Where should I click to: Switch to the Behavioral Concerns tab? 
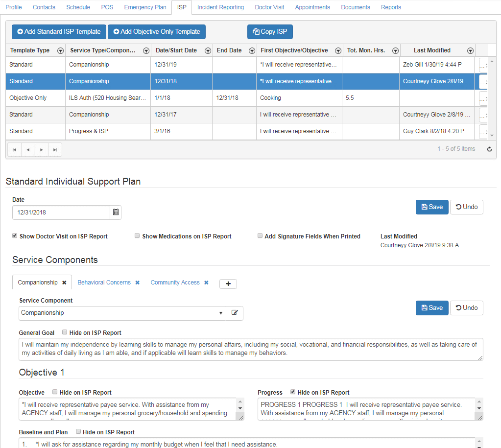[104, 282]
